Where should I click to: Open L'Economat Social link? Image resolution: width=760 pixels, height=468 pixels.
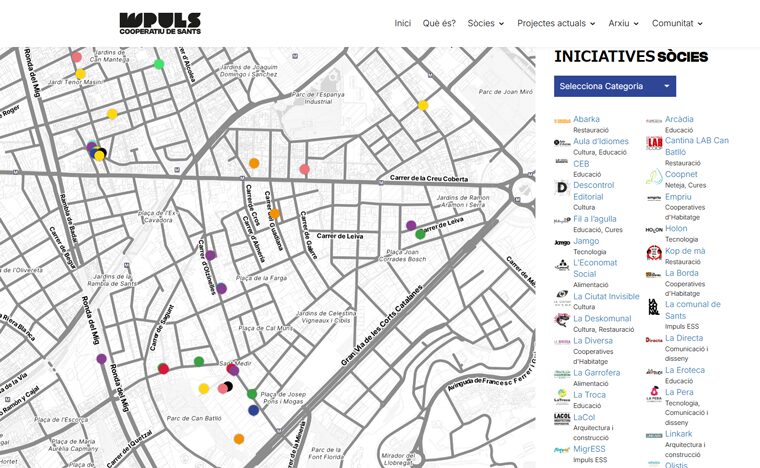(595, 268)
